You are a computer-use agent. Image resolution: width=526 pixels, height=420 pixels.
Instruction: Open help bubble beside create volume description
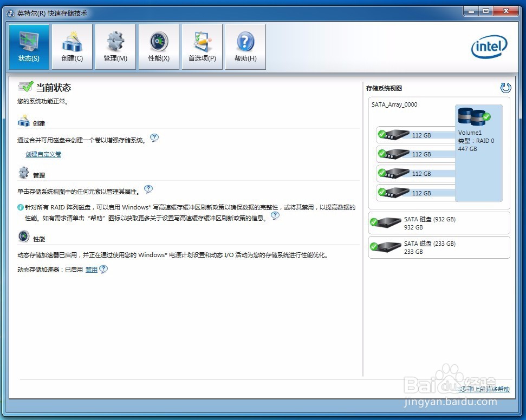154,138
